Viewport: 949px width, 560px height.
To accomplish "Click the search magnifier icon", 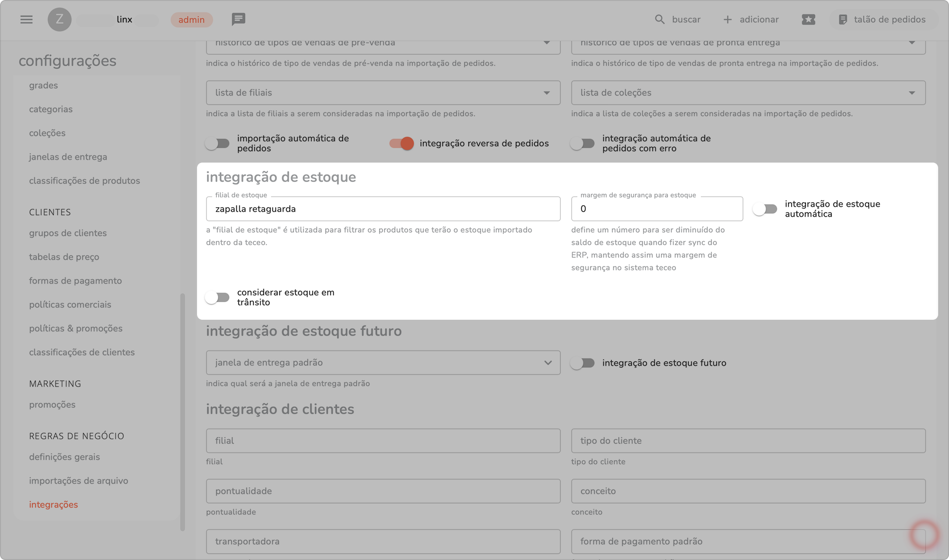I will click(659, 19).
